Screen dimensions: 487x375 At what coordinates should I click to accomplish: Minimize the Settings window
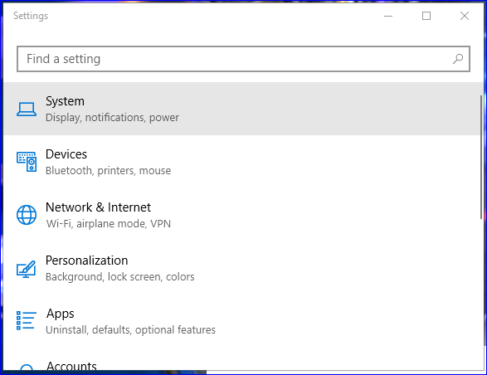click(388, 16)
